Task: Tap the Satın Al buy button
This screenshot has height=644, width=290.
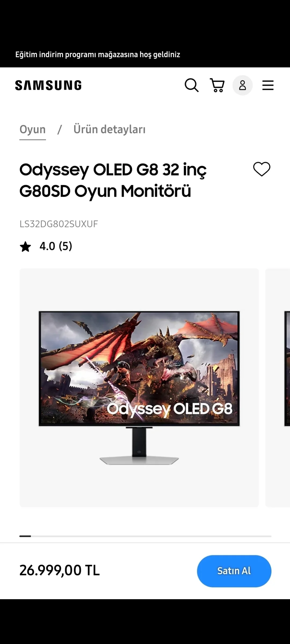Action: [x=234, y=571]
